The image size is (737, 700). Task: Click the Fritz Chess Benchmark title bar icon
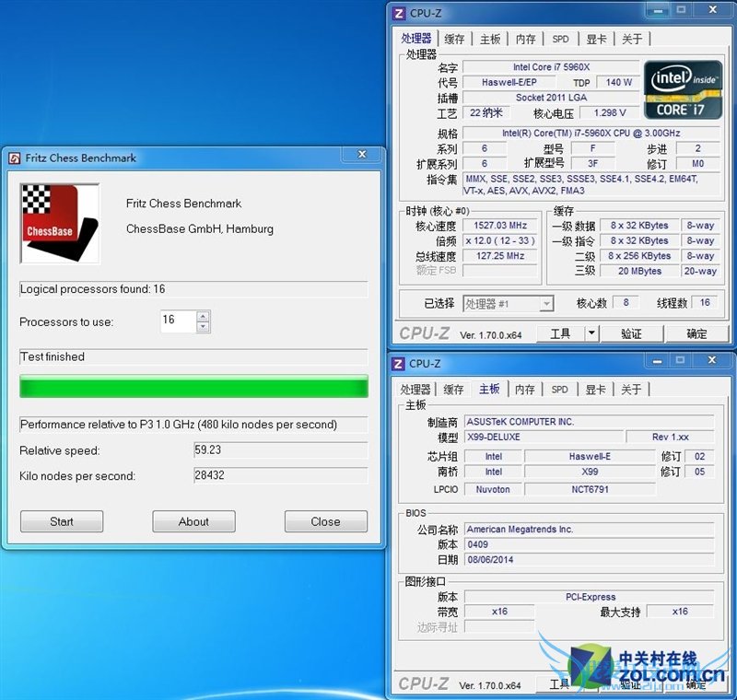point(15,157)
